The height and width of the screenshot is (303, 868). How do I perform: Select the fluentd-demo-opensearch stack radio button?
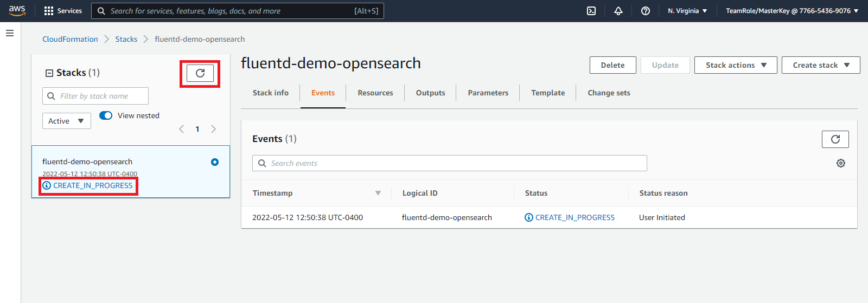215,162
